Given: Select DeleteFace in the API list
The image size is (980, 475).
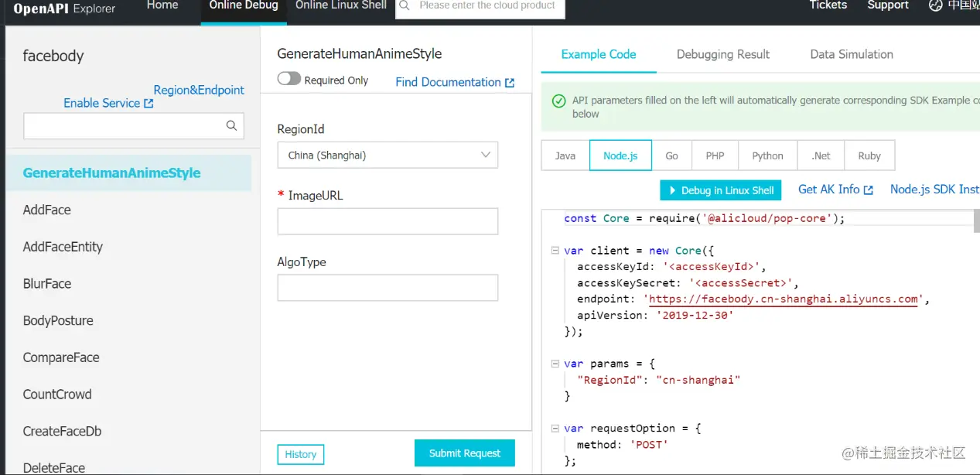Looking at the screenshot, I should click(54, 467).
